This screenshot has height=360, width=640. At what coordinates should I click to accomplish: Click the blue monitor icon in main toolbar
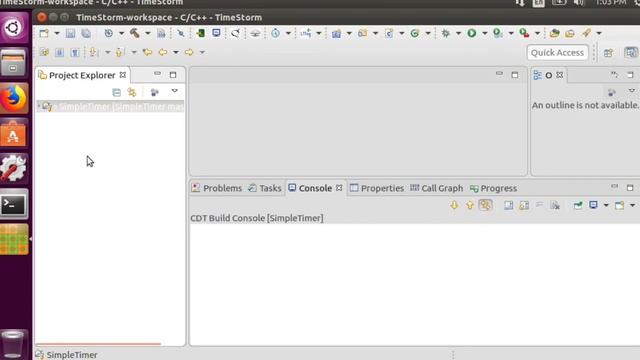[x=216, y=33]
